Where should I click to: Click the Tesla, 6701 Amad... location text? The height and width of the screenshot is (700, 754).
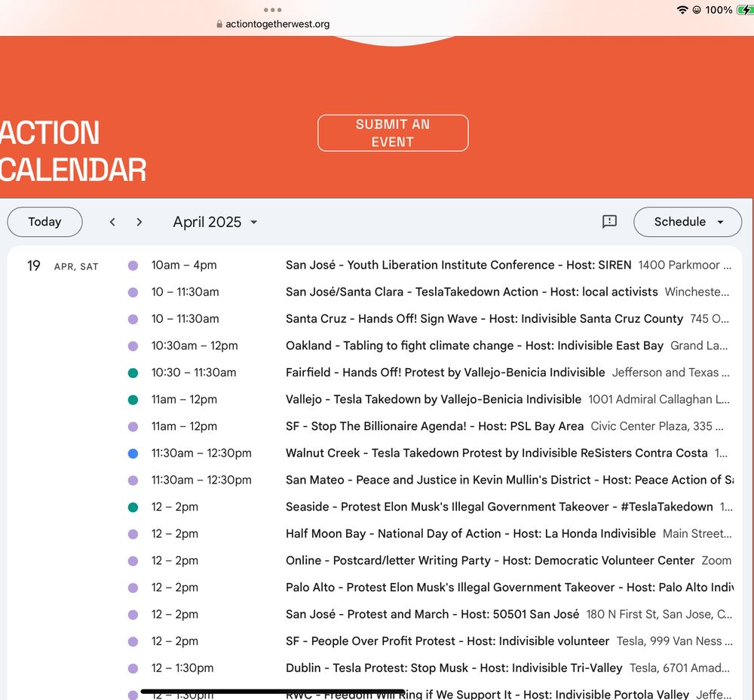[x=679, y=668]
